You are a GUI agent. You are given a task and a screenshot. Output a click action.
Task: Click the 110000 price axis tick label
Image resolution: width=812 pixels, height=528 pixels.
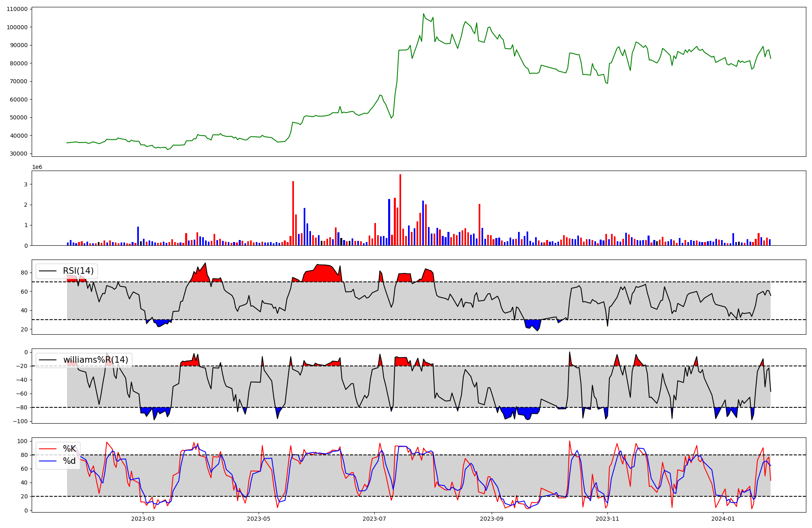[17, 9]
